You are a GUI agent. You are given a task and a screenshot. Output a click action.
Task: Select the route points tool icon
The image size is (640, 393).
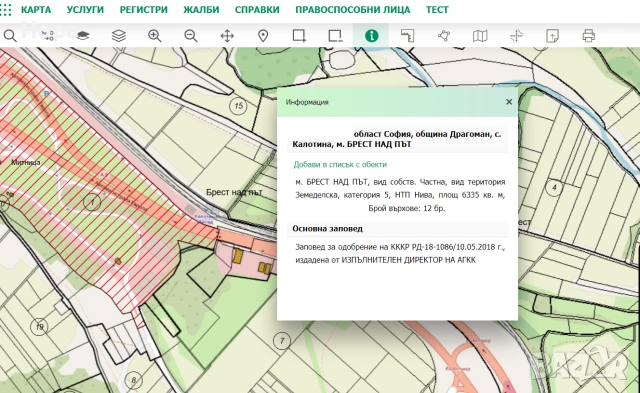[x=47, y=36]
